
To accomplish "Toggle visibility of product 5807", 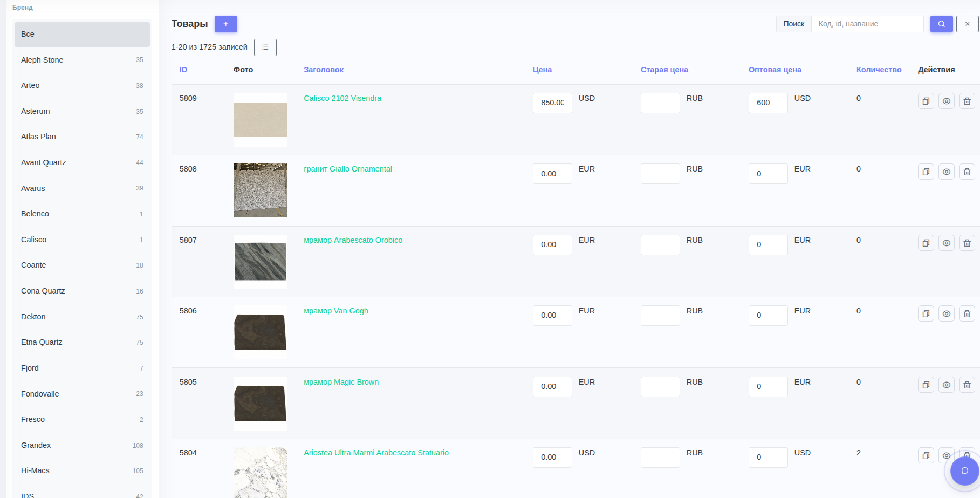I will pyautogui.click(x=946, y=243).
